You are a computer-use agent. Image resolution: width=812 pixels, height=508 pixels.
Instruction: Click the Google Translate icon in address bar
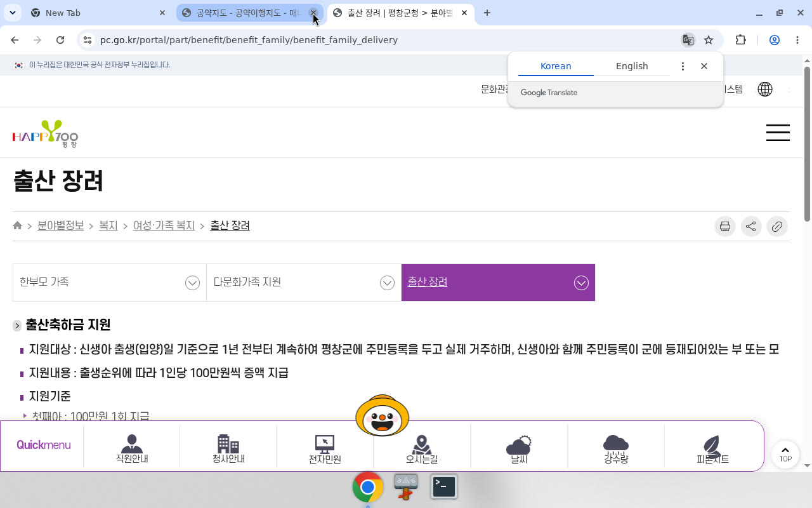(688, 40)
